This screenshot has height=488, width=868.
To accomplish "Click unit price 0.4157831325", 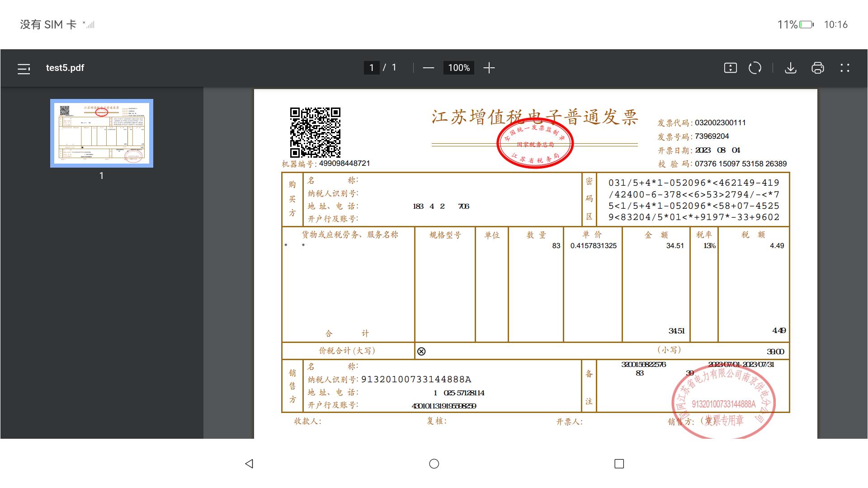I will 594,246.
